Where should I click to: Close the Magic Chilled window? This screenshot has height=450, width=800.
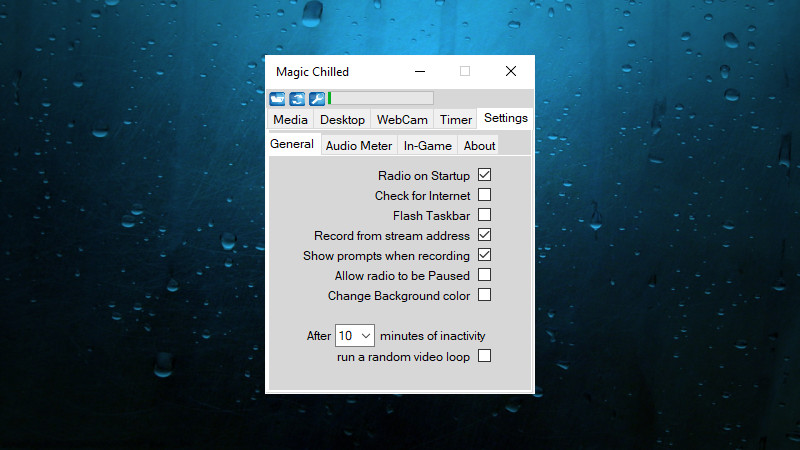[511, 71]
